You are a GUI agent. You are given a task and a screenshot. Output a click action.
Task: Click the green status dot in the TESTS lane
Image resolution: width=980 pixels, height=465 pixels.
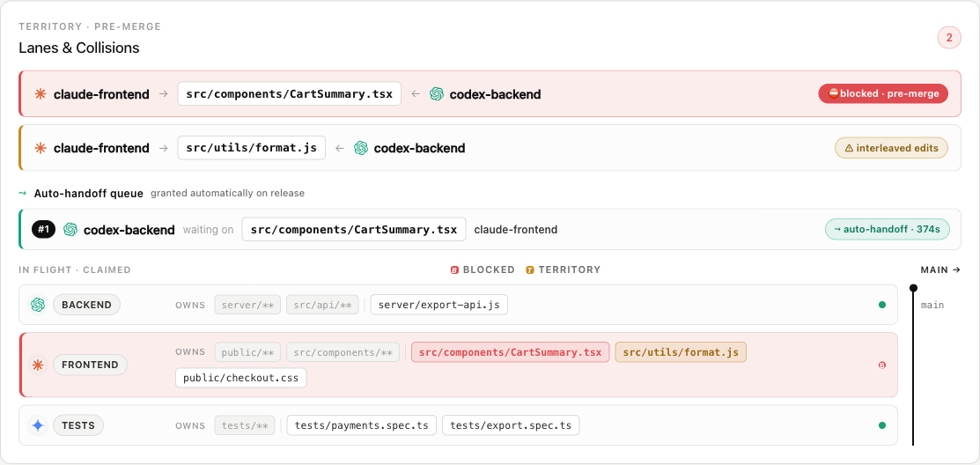click(x=882, y=425)
